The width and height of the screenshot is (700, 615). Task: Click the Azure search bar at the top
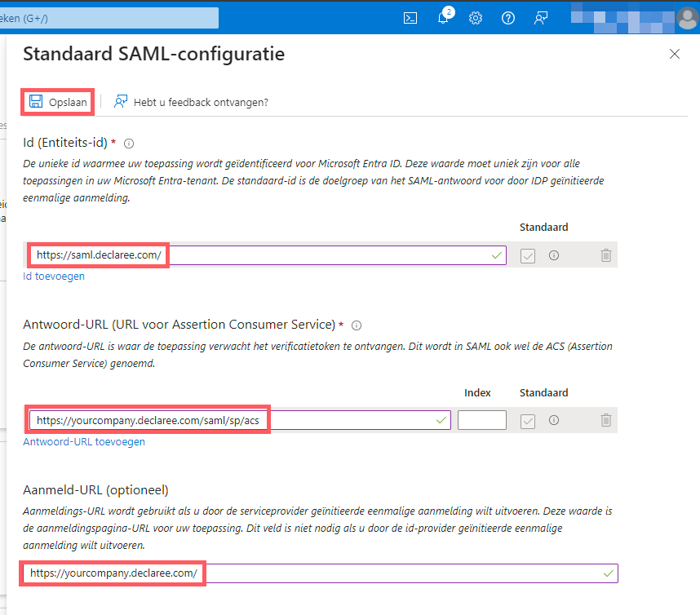tap(110, 17)
